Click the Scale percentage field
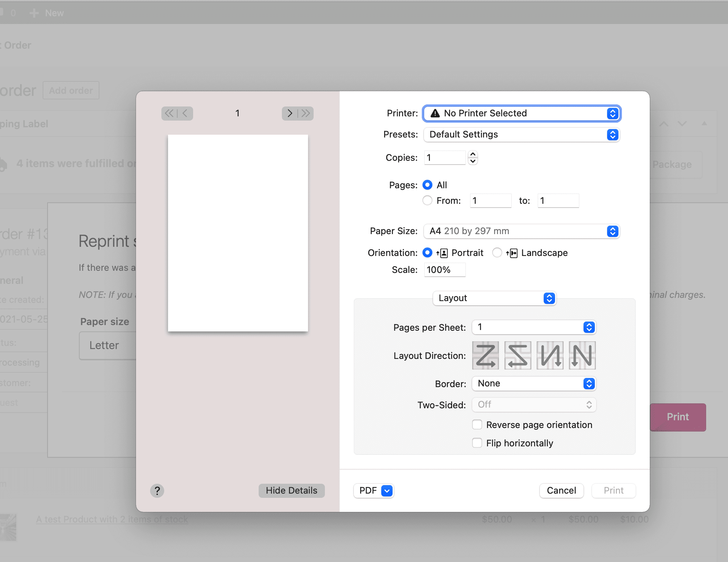 [x=445, y=270]
